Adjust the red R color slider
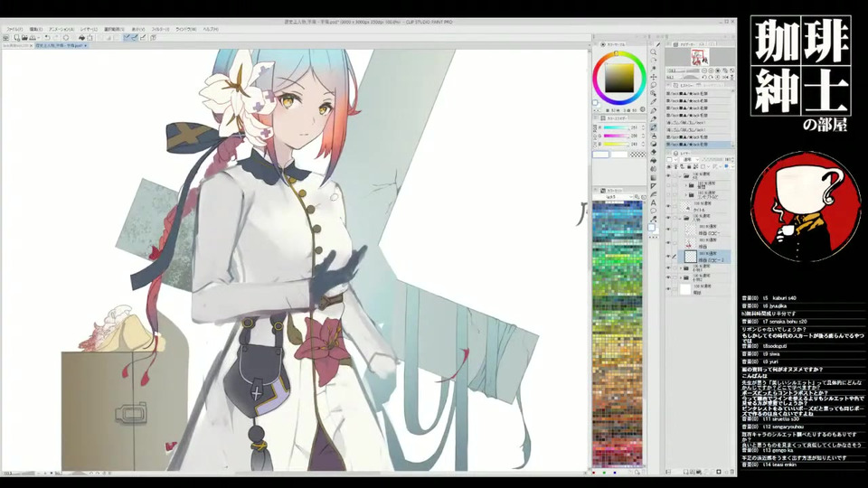The width and height of the screenshot is (868, 488). (616, 127)
